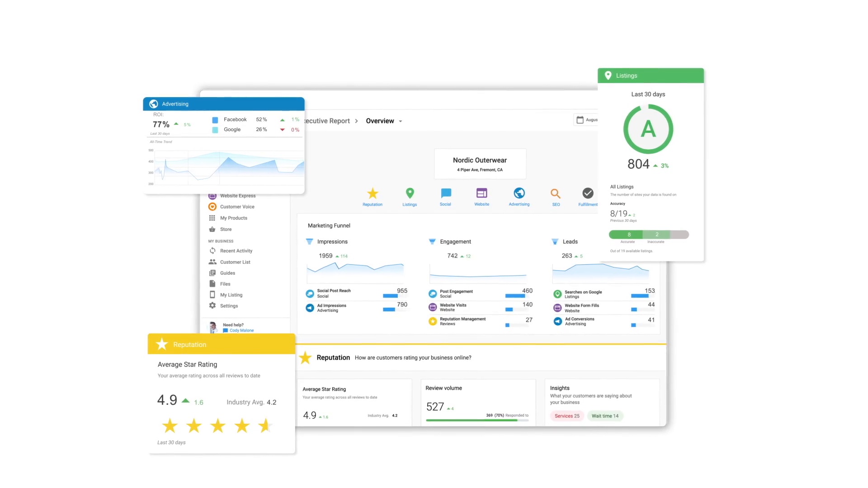The image size is (868, 488).
Task: Click the Advertising globe icon
Action: pyautogui.click(x=519, y=193)
